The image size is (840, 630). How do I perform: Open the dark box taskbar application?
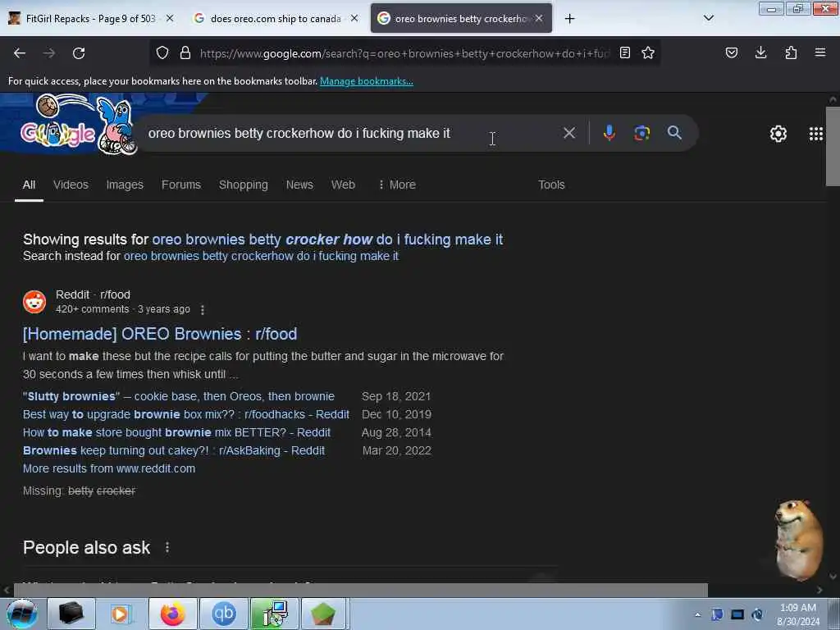pos(71,614)
